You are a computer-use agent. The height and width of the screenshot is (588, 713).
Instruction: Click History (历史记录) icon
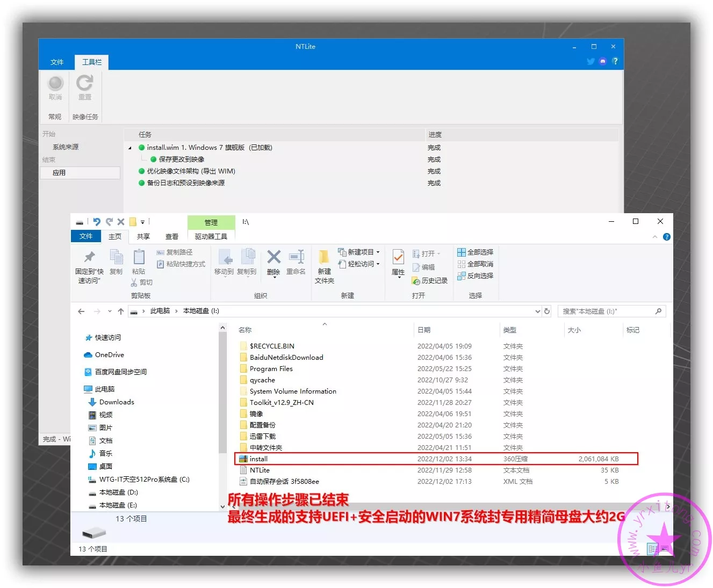(416, 281)
